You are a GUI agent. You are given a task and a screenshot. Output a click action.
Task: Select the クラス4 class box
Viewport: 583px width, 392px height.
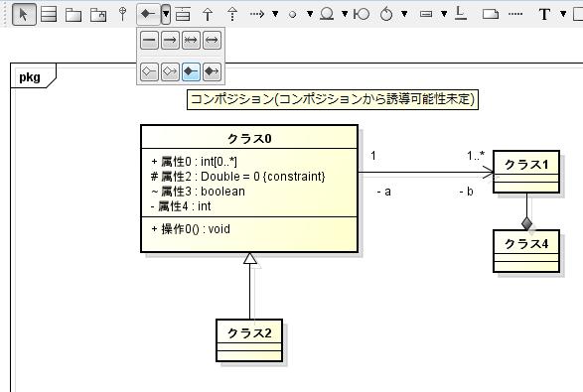(x=526, y=251)
